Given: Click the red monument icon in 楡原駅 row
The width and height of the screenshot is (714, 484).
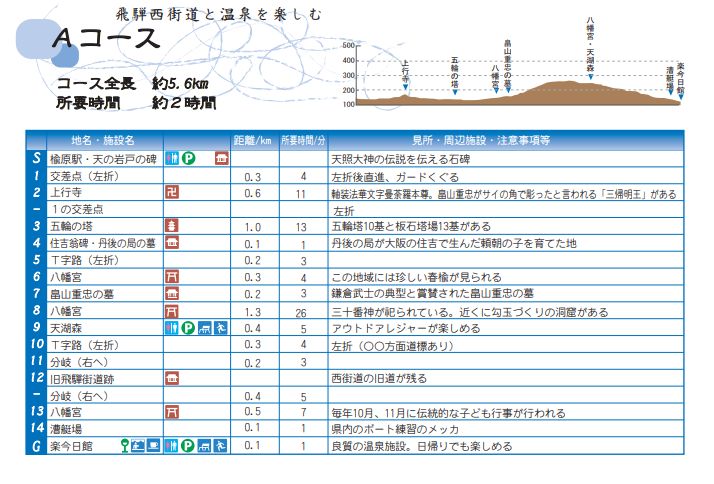Looking at the screenshot, I should tap(222, 158).
